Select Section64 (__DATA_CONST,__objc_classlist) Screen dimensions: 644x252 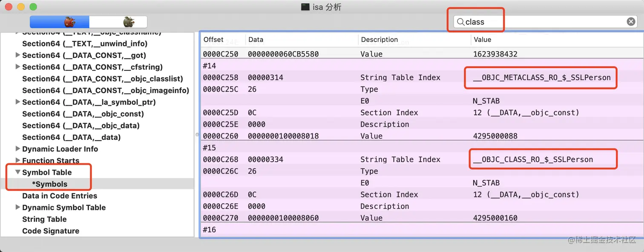point(103,78)
